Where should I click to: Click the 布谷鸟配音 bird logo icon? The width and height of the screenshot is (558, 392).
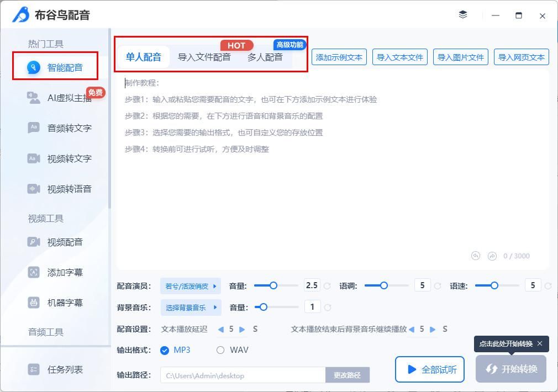click(x=20, y=14)
